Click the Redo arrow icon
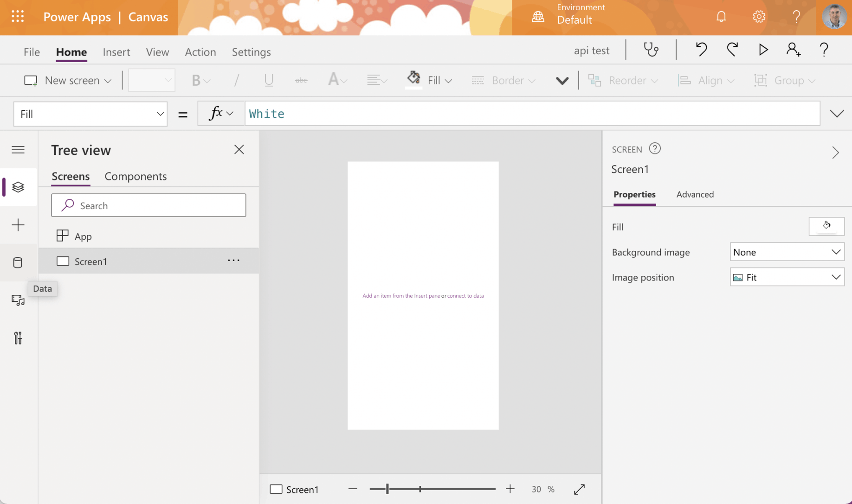Screen dimensions: 852x504 pos(732,50)
